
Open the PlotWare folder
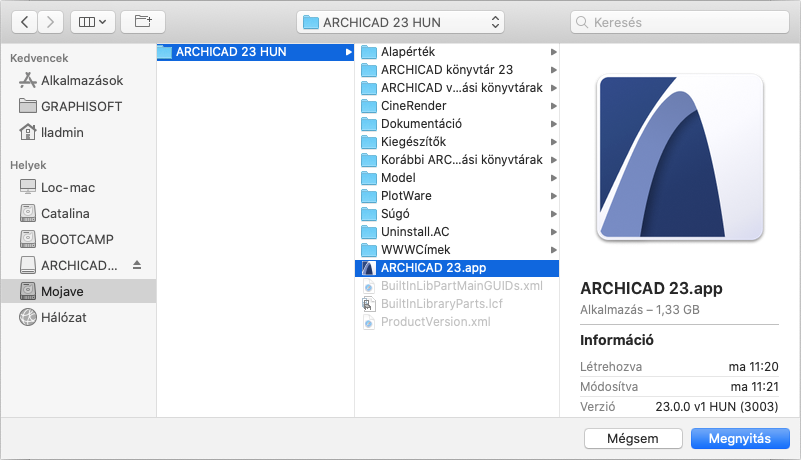pos(457,196)
